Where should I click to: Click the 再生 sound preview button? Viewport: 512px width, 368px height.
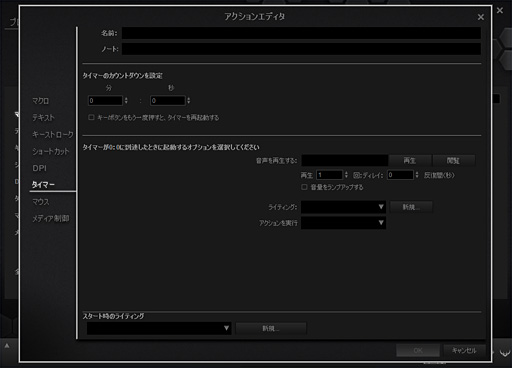410,161
